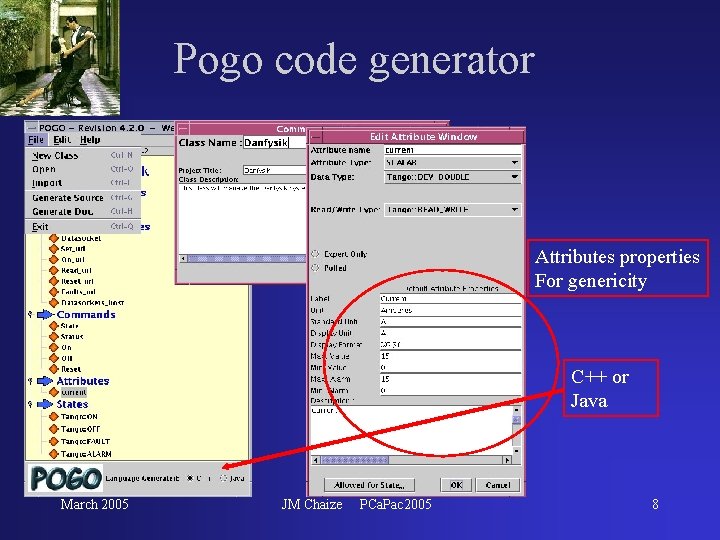The width and height of the screenshot is (720, 540).
Task: Click the Min Value field
Action: (450, 367)
